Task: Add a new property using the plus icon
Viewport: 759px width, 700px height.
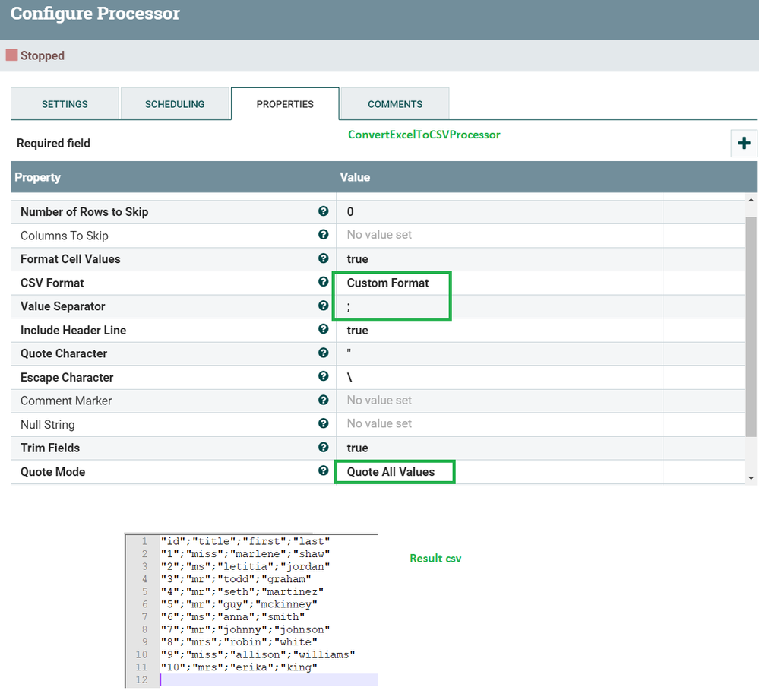Action: [x=744, y=143]
